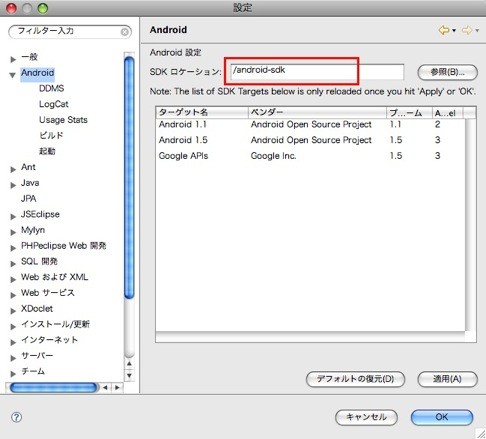Open the help question mark icon
Viewport: 486px width, 439px height.
[x=16, y=417]
